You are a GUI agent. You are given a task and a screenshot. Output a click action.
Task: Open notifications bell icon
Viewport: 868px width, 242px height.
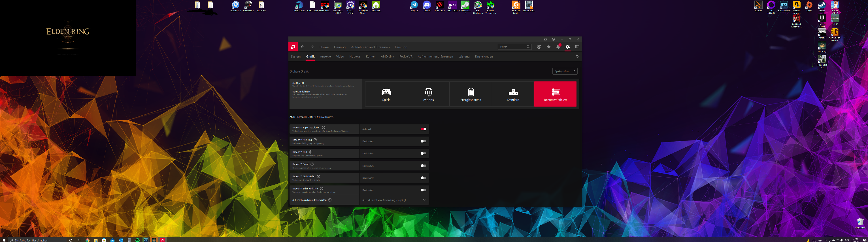tap(558, 47)
